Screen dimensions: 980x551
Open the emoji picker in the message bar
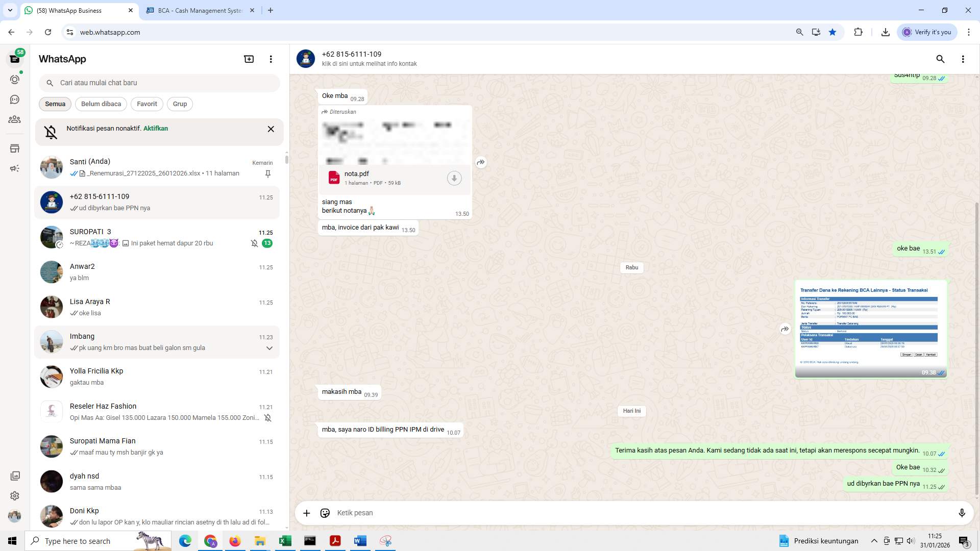(325, 513)
